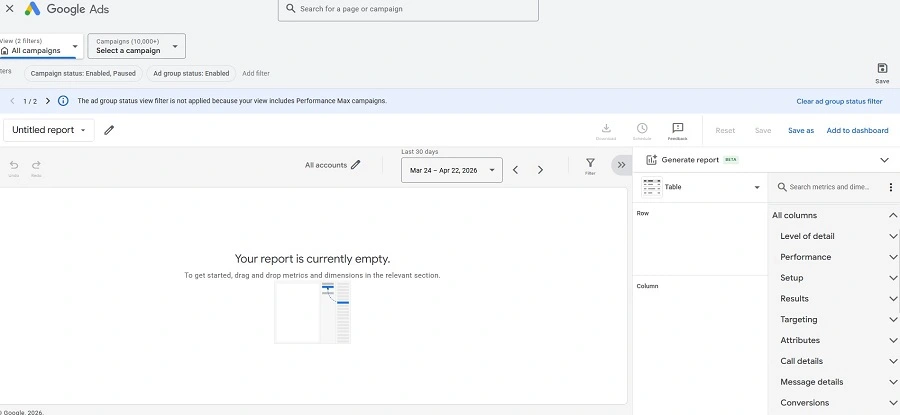Image resolution: width=900 pixels, height=415 pixels.
Task: Open the All campaigns view dropdown
Action: (41, 46)
